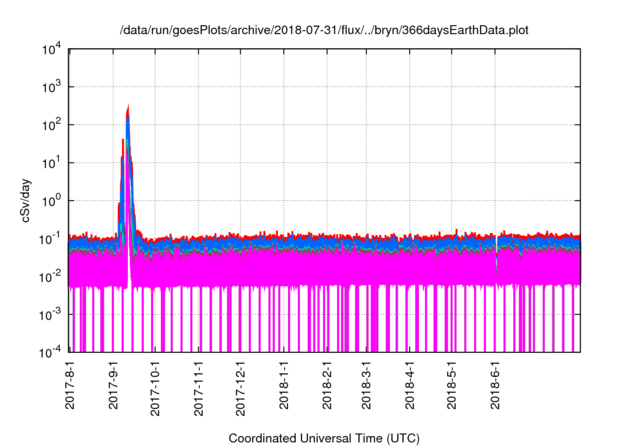
Task: Click the 2018-1-1 date tick label
Action: 284,385
